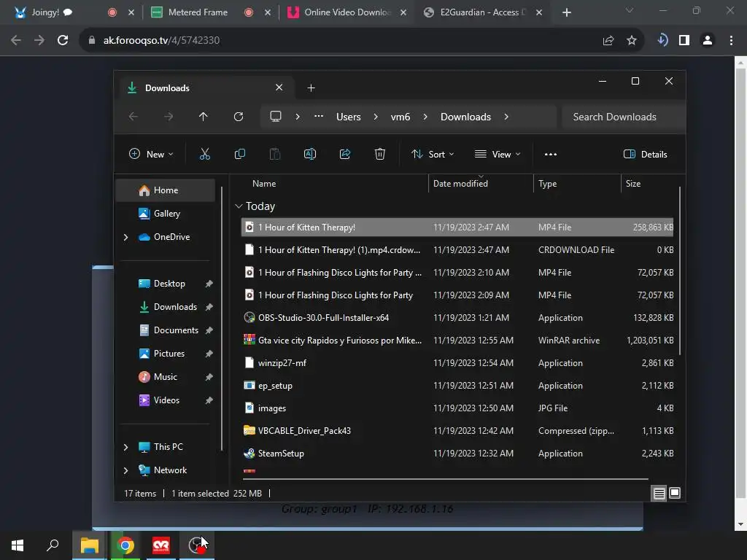The width and height of the screenshot is (747, 560).
Task: Click the This PC monitor icon in address bar
Action: [x=276, y=117]
